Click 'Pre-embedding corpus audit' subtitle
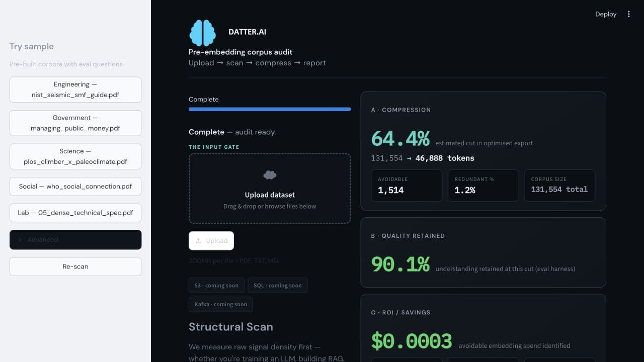This screenshot has width=644, height=362. coord(240,52)
